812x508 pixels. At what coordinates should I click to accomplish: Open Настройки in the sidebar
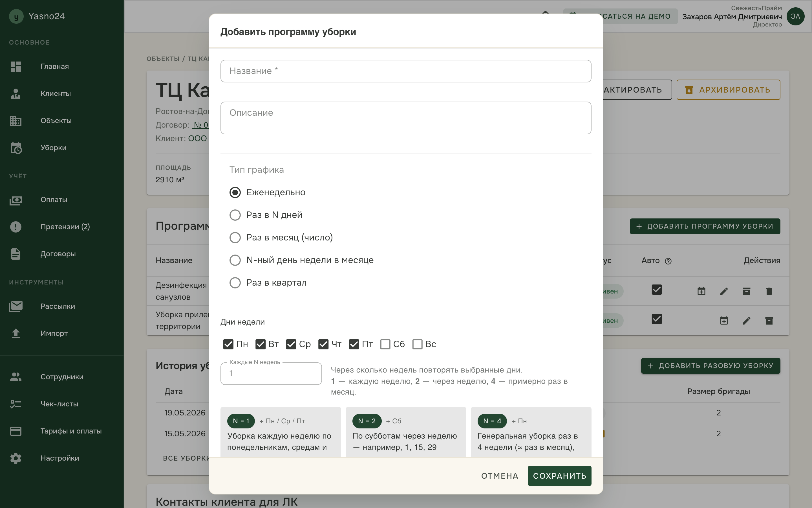60,458
